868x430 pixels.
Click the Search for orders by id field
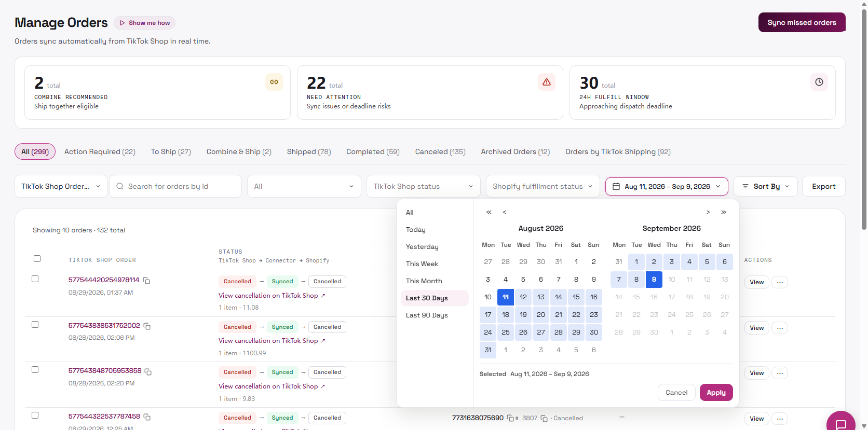tap(175, 186)
